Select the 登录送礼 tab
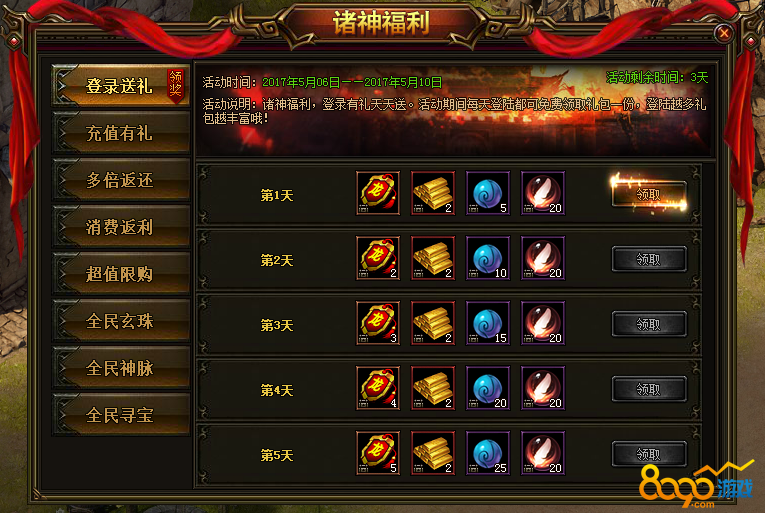The image size is (765, 513). point(121,85)
